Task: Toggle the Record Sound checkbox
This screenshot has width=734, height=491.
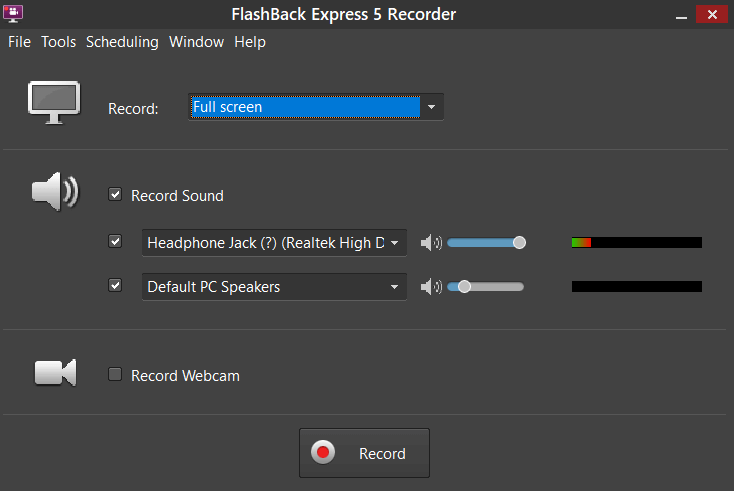Action: pos(115,195)
